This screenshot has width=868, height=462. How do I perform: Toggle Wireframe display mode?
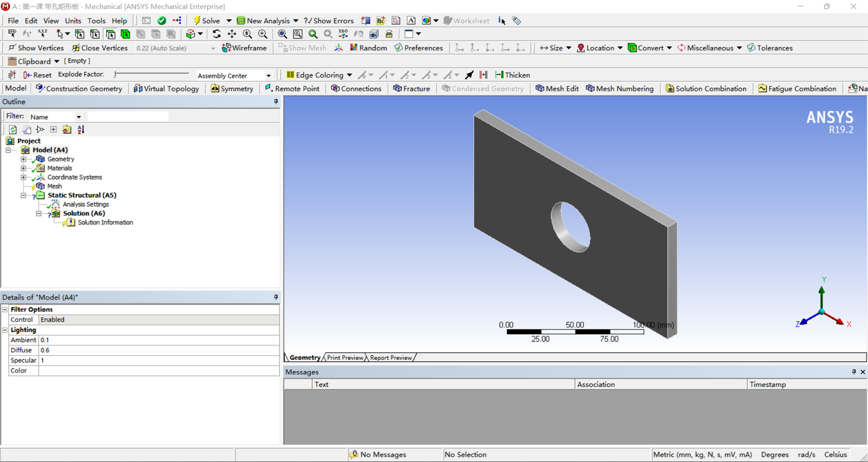(x=245, y=48)
